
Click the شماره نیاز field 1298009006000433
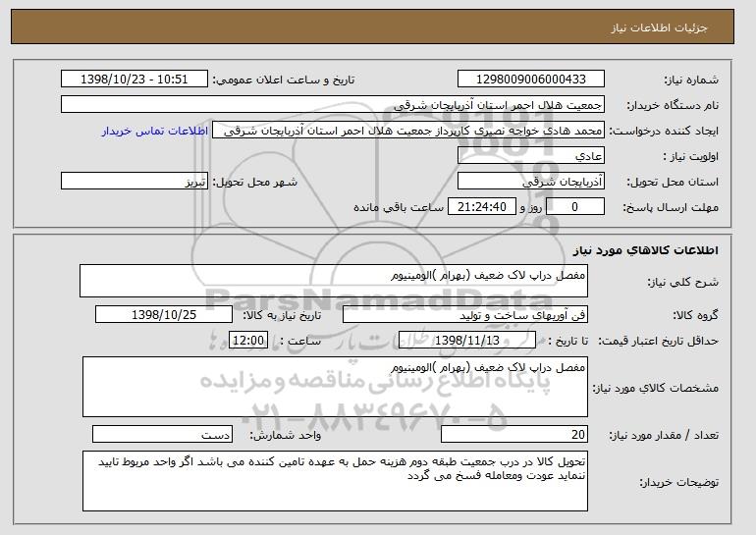pos(531,80)
